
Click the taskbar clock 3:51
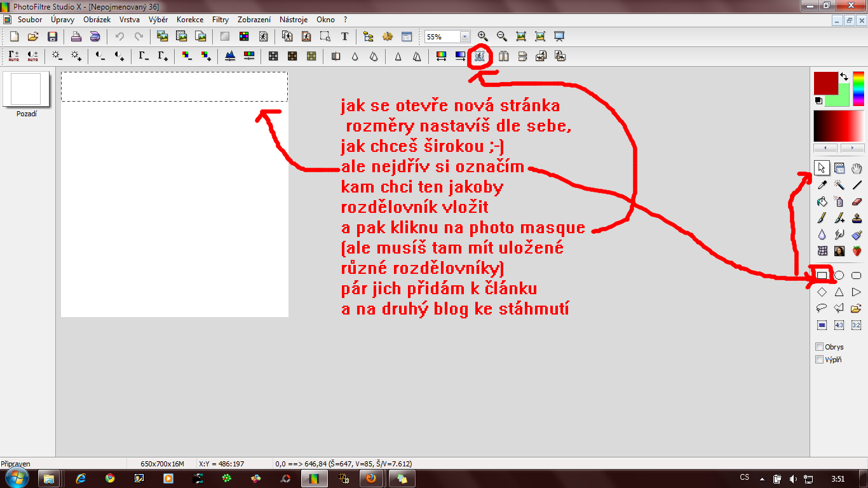click(x=838, y=478)
